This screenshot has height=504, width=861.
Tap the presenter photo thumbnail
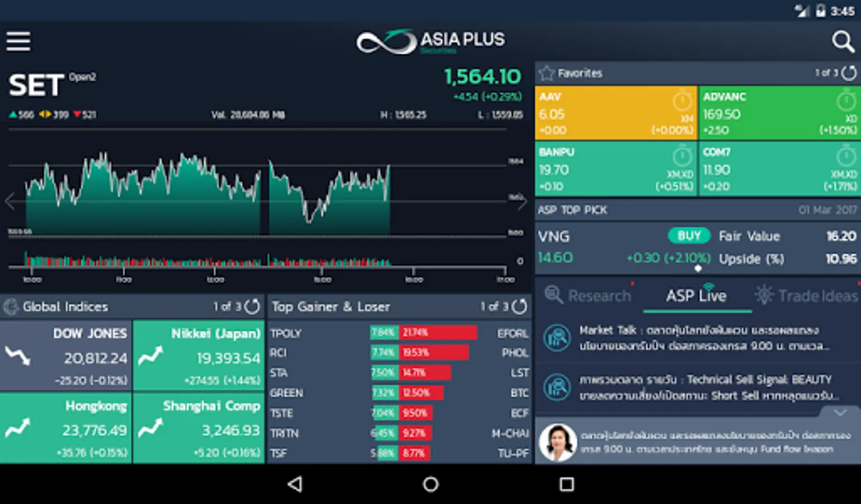[558, 442]
